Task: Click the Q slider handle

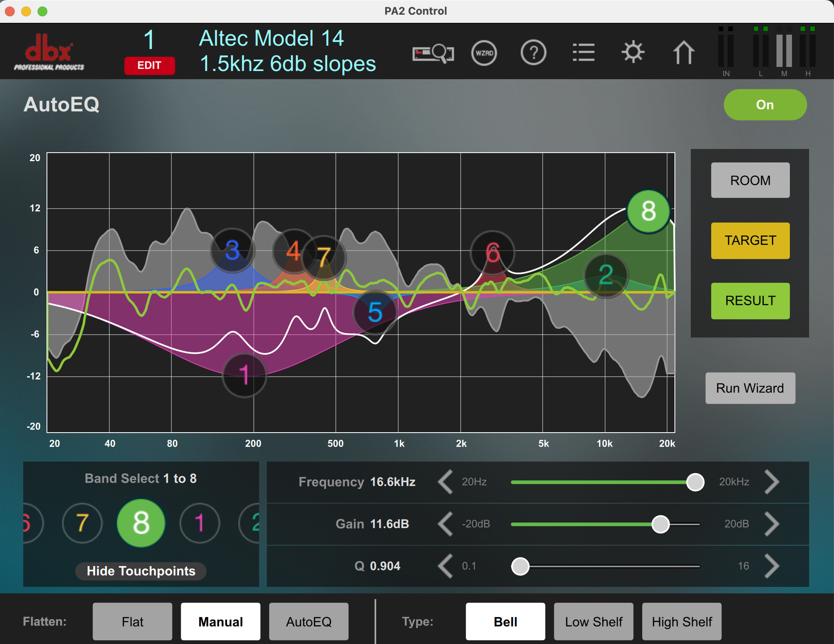Action: click(x=520, y=566)
